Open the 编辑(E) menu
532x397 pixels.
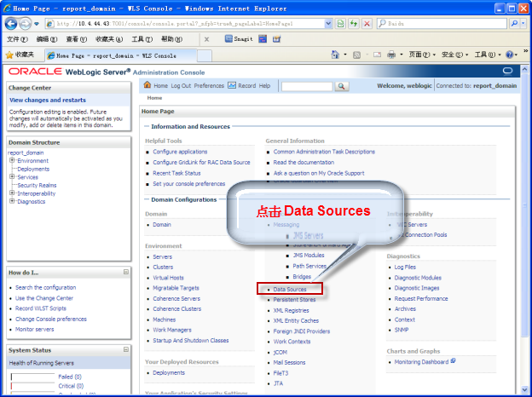47,39
